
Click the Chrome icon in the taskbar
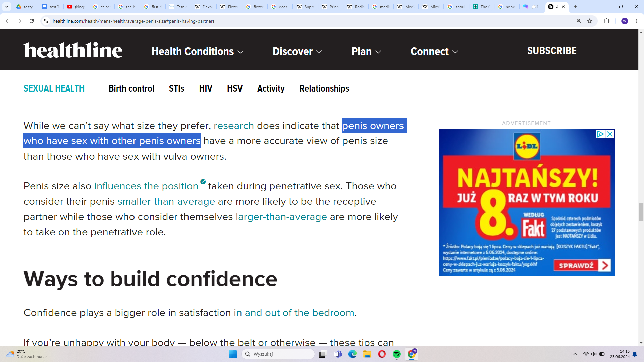coord(412,354)
